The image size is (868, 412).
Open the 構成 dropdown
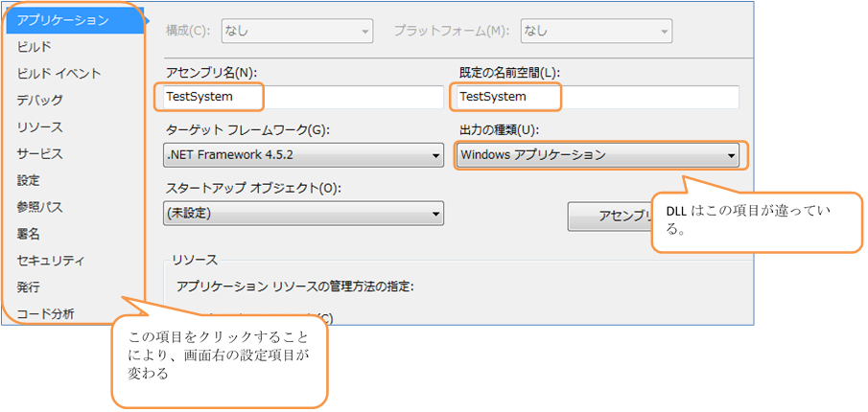pyautogui.click(x=295, y=31)
